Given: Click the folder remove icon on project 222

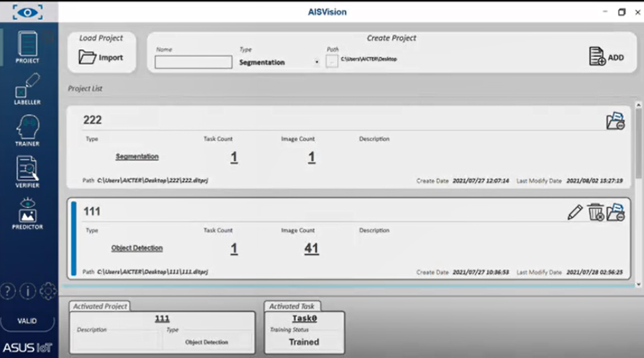Looking at the screenshot, I should click(615, 121).
